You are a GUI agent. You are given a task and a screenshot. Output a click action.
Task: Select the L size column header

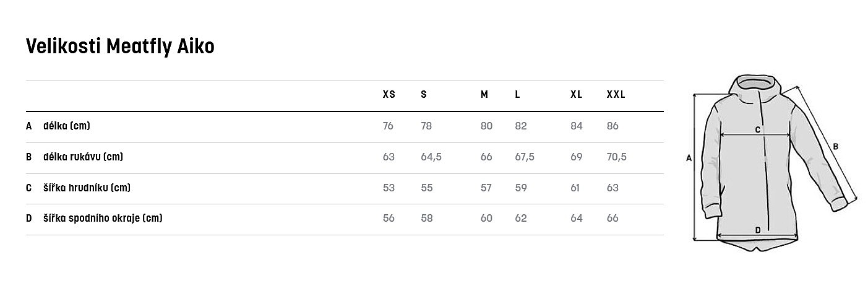(517, 95)
